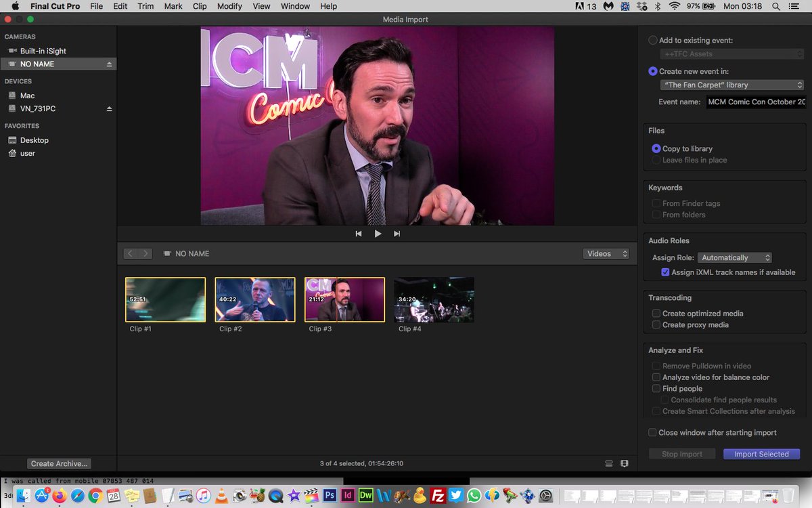Viewport: 812px width, 508px height.
Task: Enable Create proxy media
Action: point(656,325)
